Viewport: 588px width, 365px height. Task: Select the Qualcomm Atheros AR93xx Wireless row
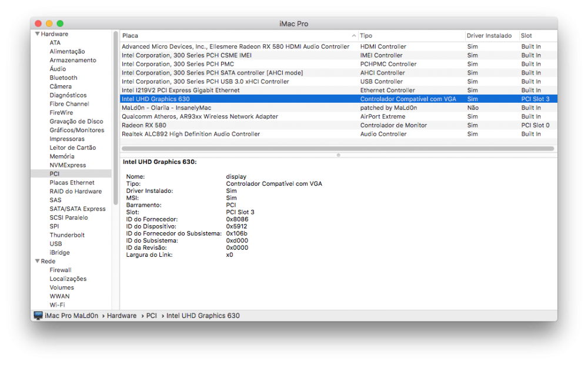tap(338, 116)
